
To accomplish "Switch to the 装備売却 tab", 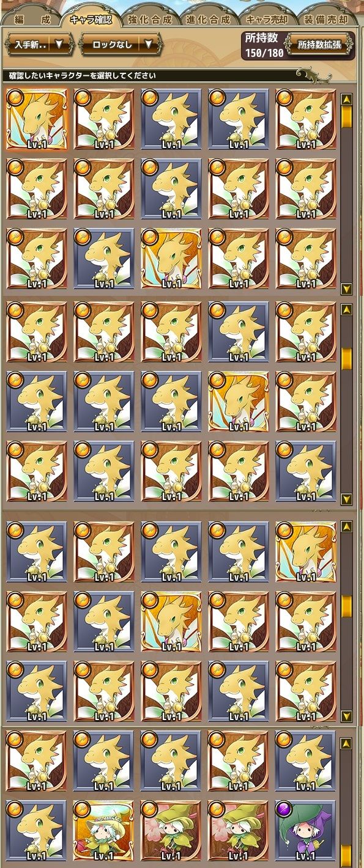I will tap(326, 19).
